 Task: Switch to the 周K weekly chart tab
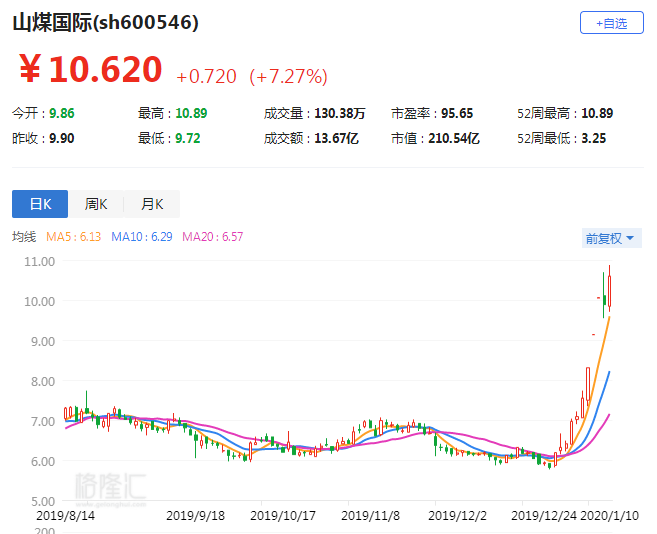coord(96,204)
